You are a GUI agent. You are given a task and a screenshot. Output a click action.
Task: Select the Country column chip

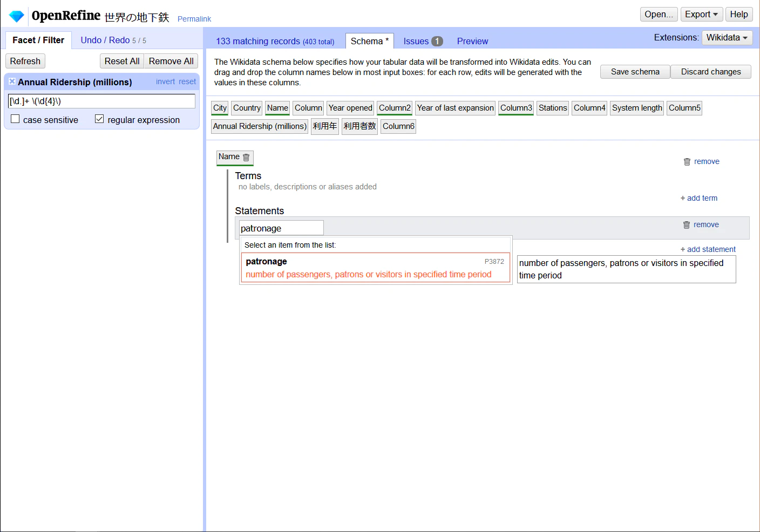[x=247, y=108]
